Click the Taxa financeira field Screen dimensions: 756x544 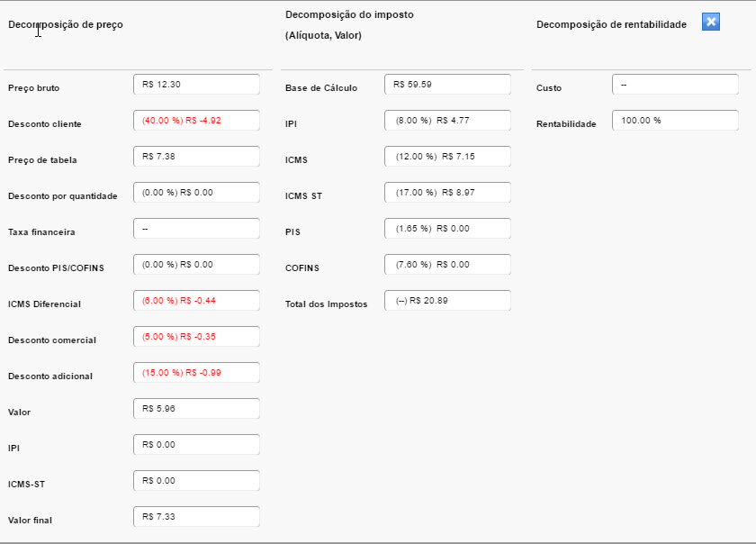(197, 229)
